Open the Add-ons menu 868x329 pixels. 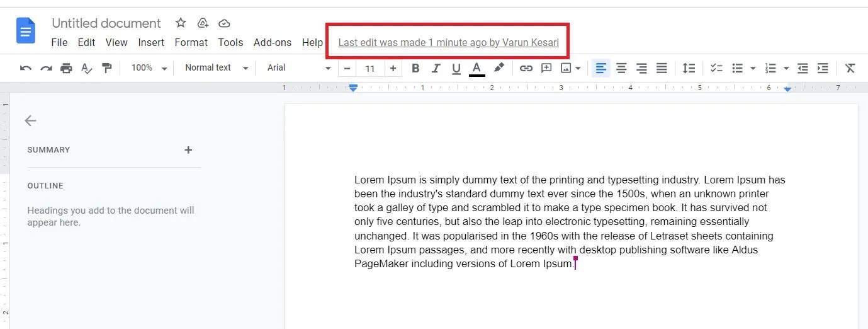(273, 42)
